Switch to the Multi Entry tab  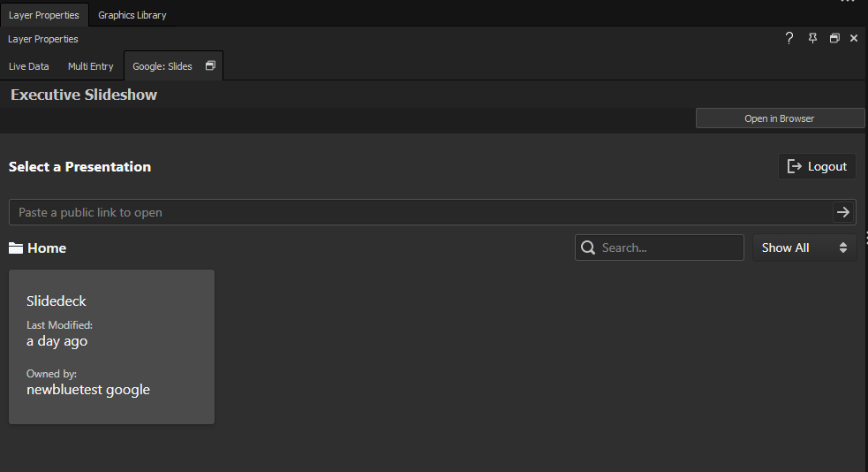(91, 66)
